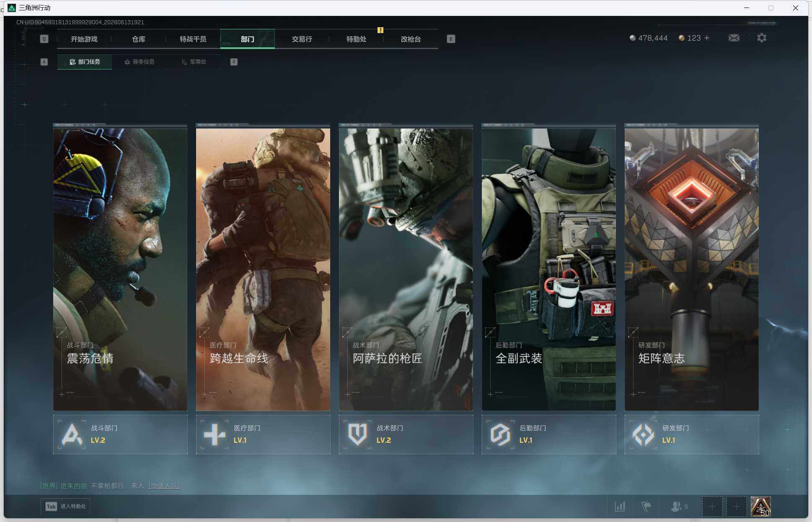The image size is (812, 522).
Task: Click the yellow alert badge on 特勤处
Action: click(x=380, y=30)
